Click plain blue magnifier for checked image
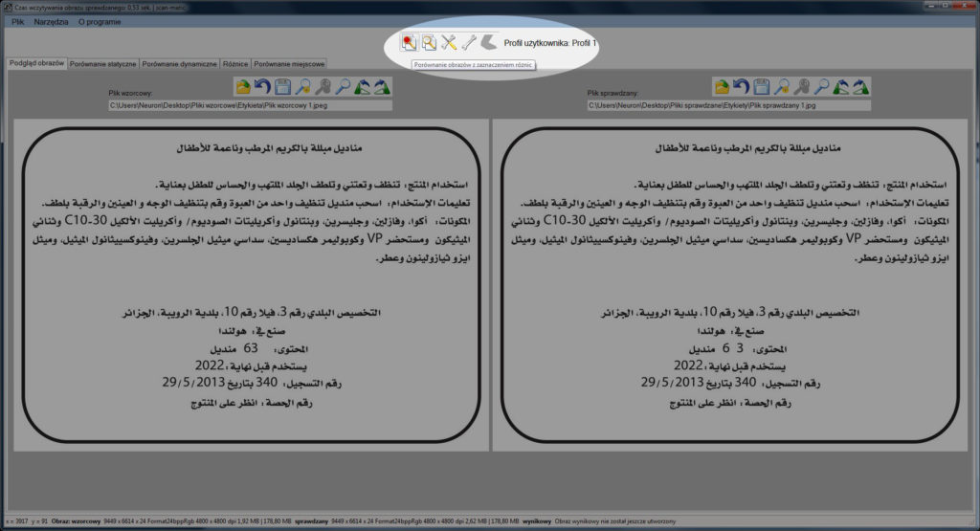Screen dimensions: 980x531 click(821, 87)
